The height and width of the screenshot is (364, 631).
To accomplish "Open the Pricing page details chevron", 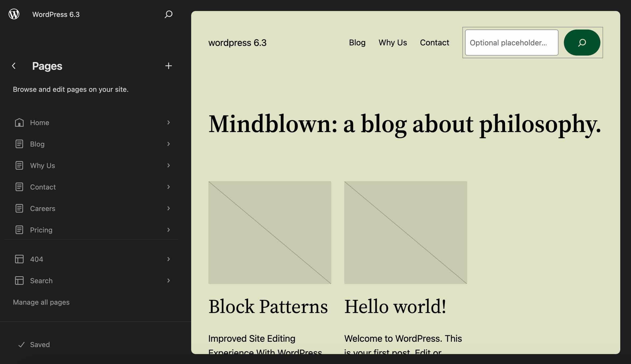I will coord(168,230).
